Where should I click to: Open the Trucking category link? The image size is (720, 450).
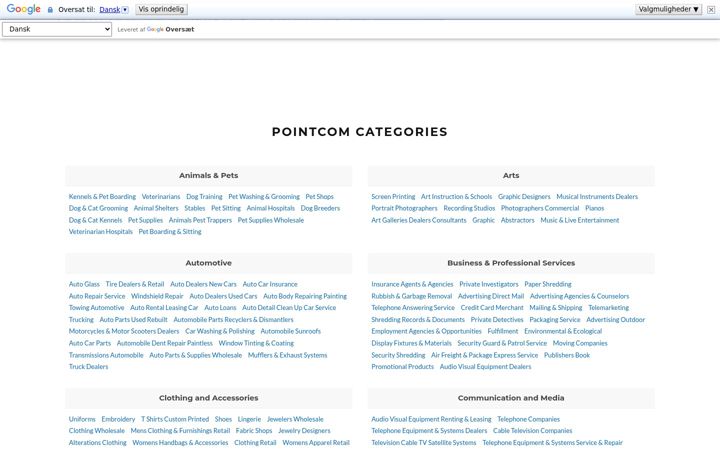(x=81, y=320)
